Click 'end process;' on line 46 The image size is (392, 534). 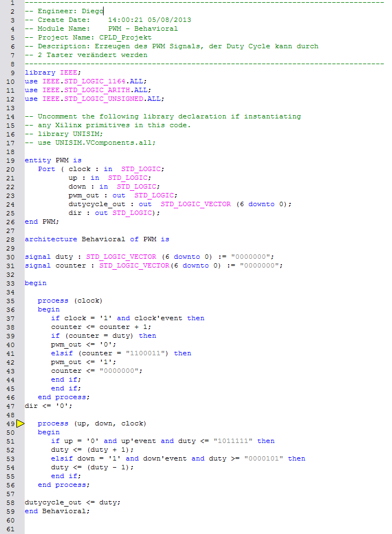[x=64, y=397]
